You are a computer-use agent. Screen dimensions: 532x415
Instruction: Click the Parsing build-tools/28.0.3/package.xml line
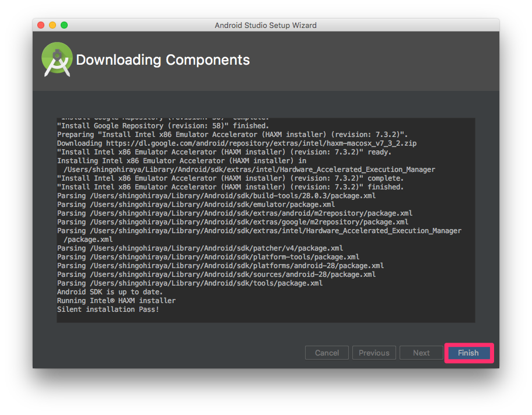pyautogui.click(x=216, y=196)
